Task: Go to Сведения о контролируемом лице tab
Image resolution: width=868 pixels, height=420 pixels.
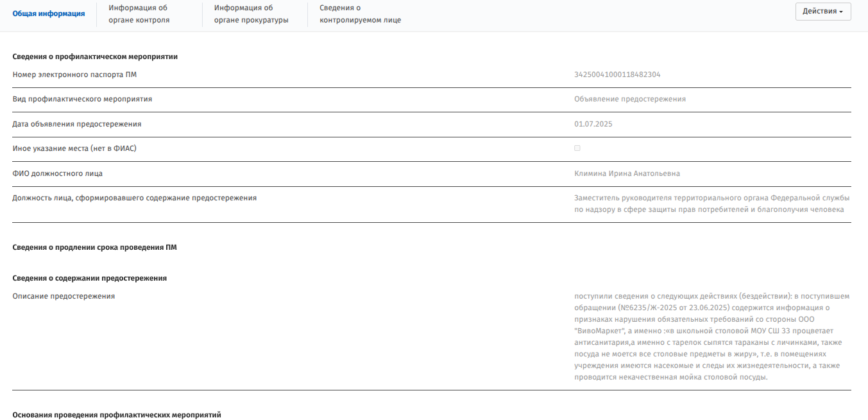Action: [360, 13]
